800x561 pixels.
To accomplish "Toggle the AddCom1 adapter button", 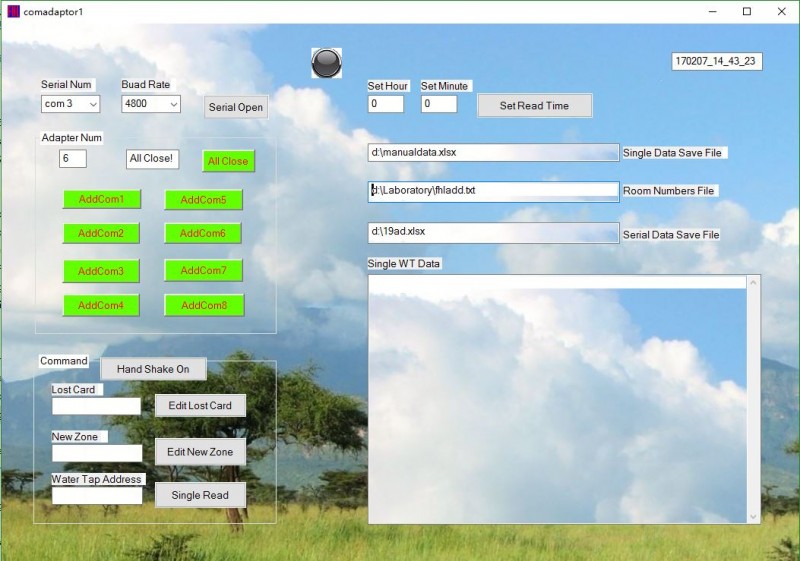I will pyautogui.click(x=101, y=200).
